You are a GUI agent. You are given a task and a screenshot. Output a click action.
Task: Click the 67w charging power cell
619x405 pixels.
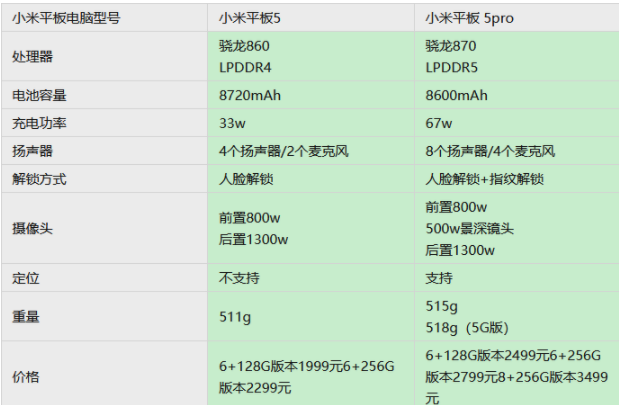[x=439, y=124]
